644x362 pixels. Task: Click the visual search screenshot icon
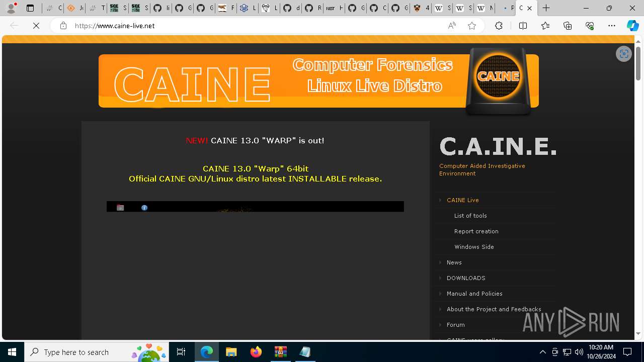[624, 54]
